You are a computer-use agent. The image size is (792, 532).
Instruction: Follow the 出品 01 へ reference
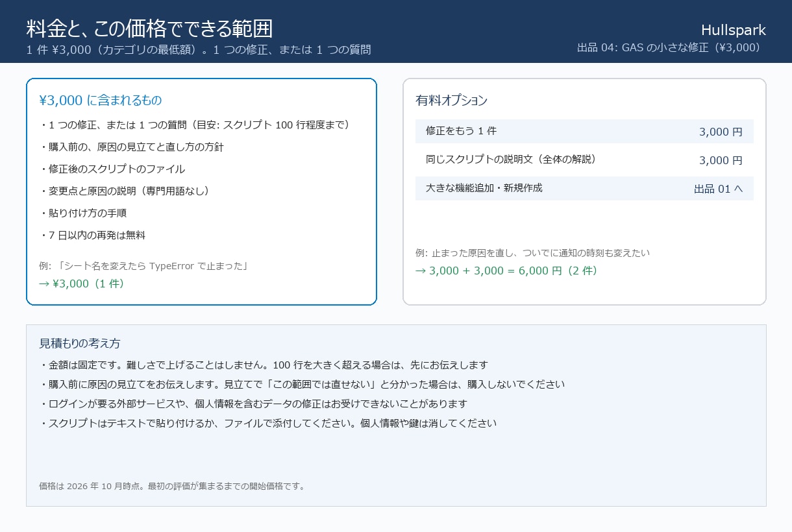(718, 189)
